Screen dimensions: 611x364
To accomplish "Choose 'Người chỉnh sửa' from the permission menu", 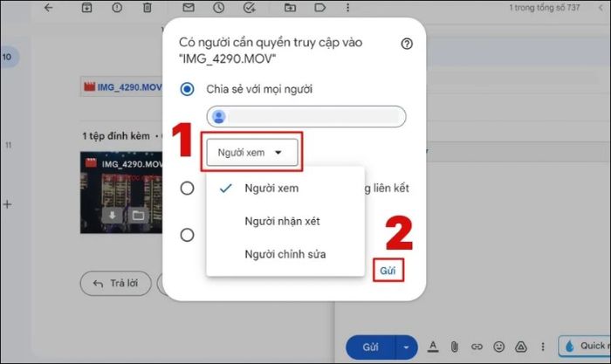I will click(285, 255).
